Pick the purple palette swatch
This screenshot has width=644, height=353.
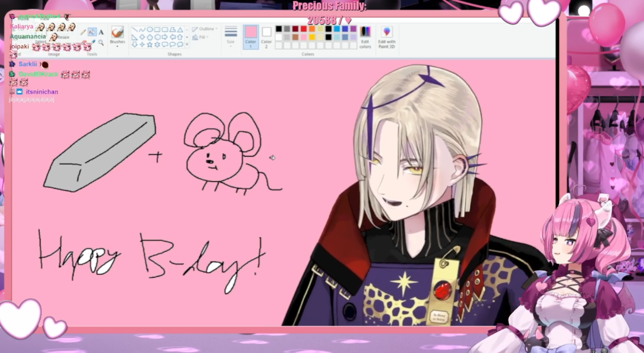pos(354,29)
